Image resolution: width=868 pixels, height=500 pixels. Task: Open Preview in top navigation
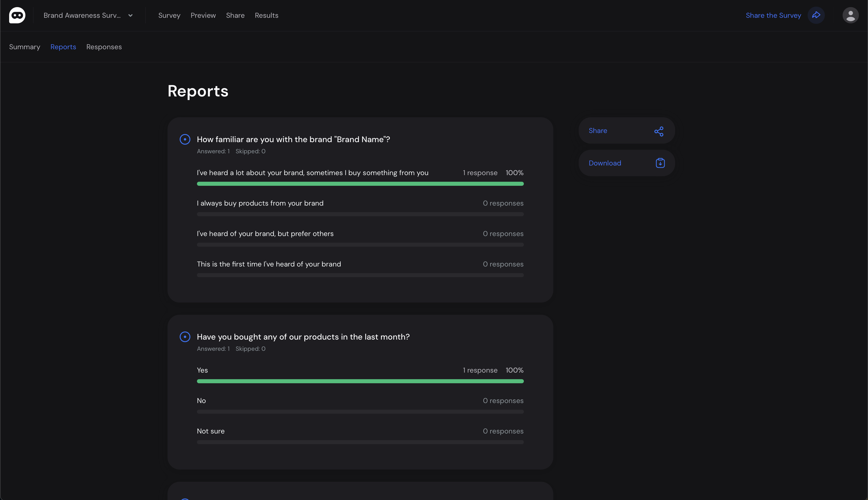203,15
